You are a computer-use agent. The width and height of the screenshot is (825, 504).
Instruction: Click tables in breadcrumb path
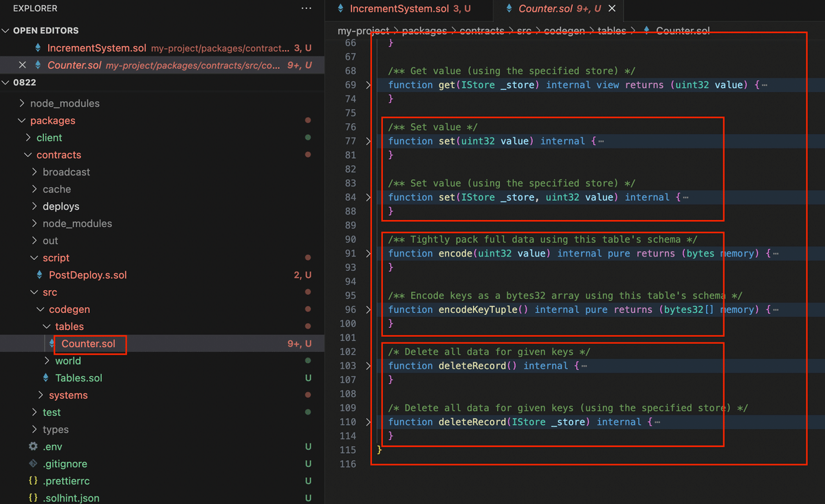click(x=613, y=31)
